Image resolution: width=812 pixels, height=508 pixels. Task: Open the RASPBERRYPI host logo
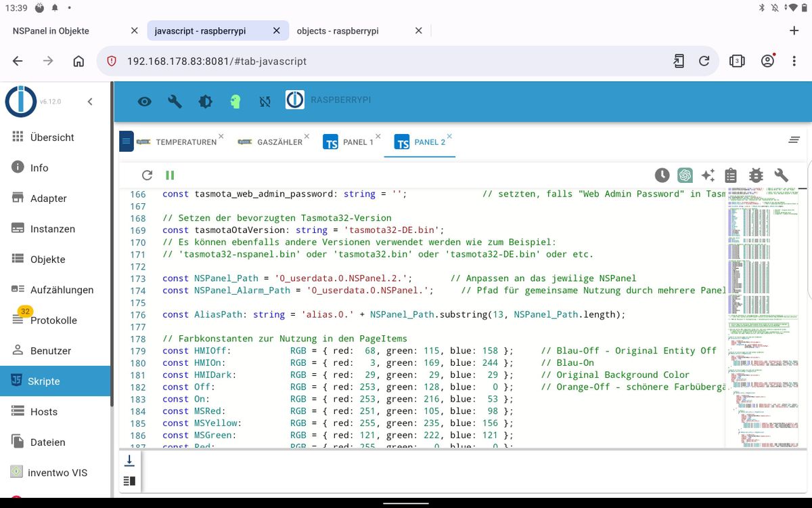coord(294,100)
